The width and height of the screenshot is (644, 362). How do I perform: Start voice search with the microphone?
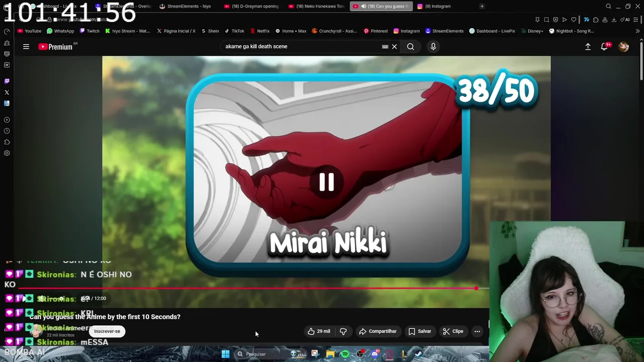click(433, 47)
